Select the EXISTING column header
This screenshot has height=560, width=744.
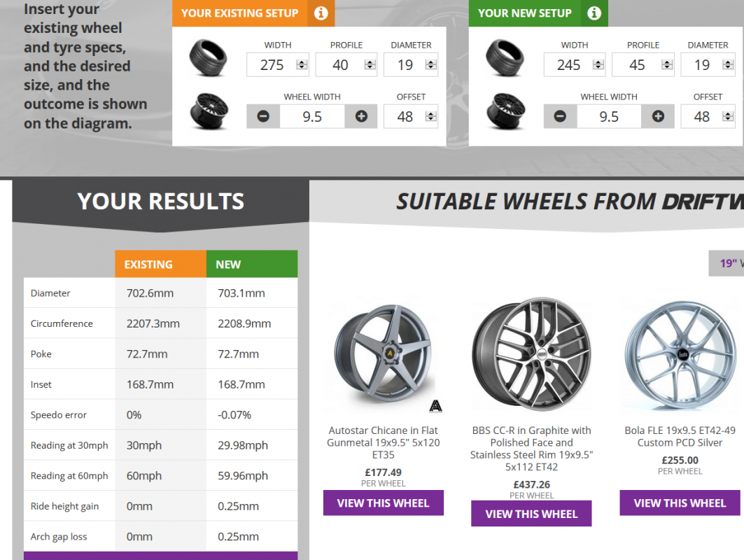[161, 264]
